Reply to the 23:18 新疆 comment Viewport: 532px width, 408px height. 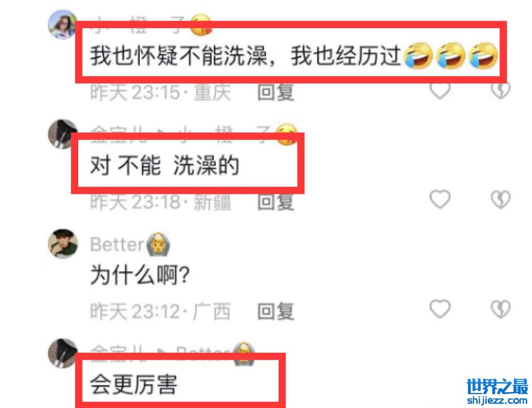[276, 202]
